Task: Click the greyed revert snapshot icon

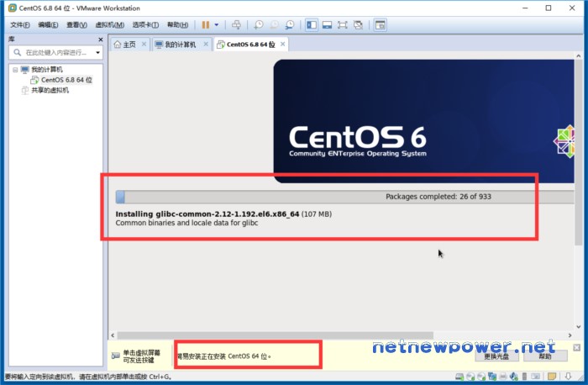Action: 274,24
